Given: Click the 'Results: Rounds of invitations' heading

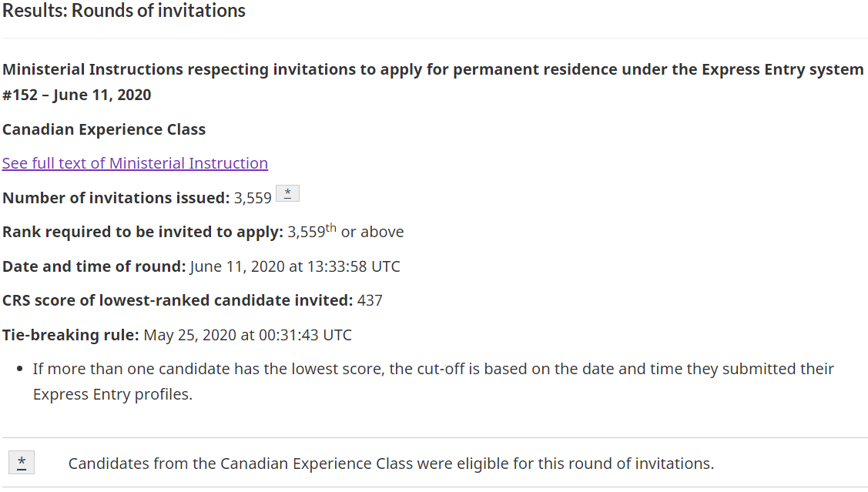Looking at the screenshot, I should pos(124,11).
